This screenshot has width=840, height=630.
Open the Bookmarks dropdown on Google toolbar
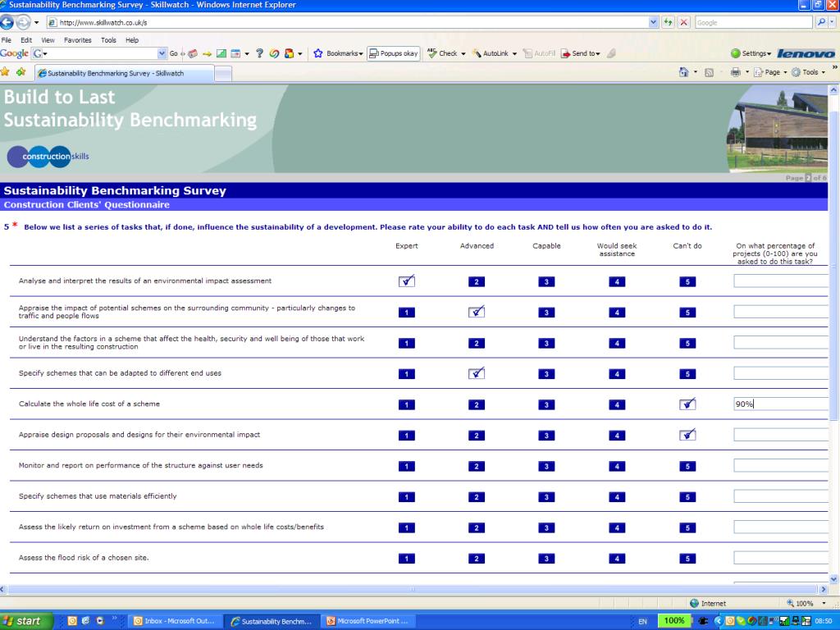[361, 53]
